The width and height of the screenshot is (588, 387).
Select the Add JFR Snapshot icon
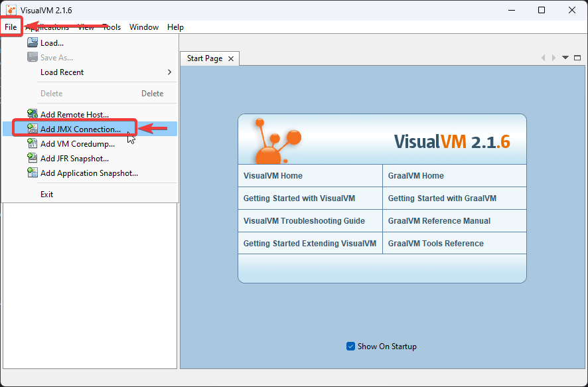[x=33, y=158]
